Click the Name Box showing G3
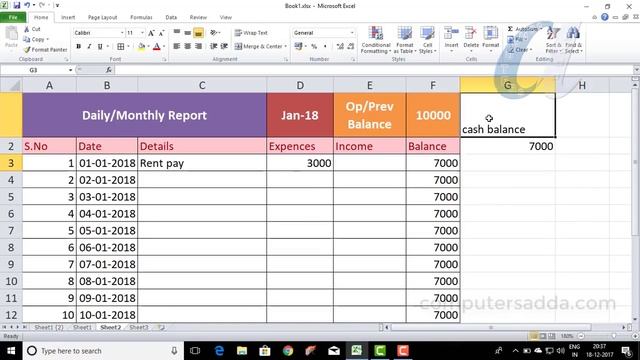This screenshot has height=360, width=640. point(33,70)
